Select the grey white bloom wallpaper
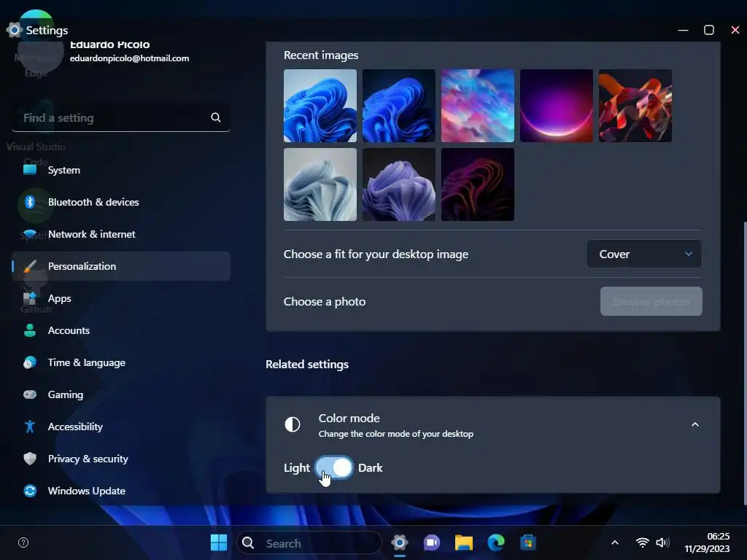This screenshot has height=560, width=747. [x=320, y=184]
